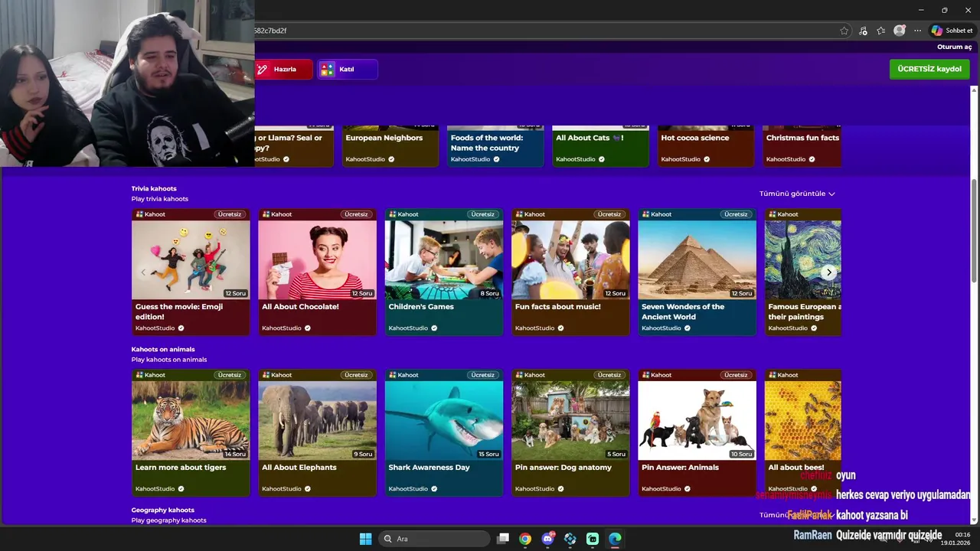
Task: Click KahootStudio author under Hot cocoa science
Action: coord(681,159)
